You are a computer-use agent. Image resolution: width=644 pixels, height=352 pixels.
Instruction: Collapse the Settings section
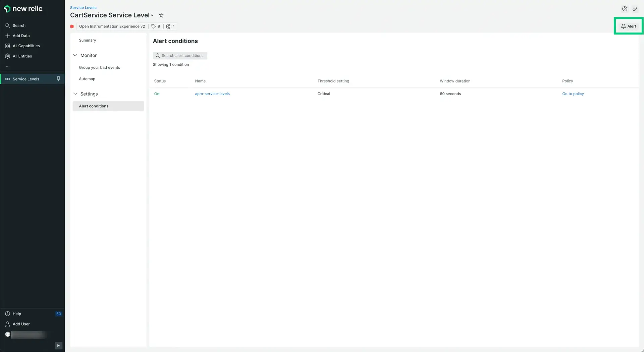[x=75, y=94]
